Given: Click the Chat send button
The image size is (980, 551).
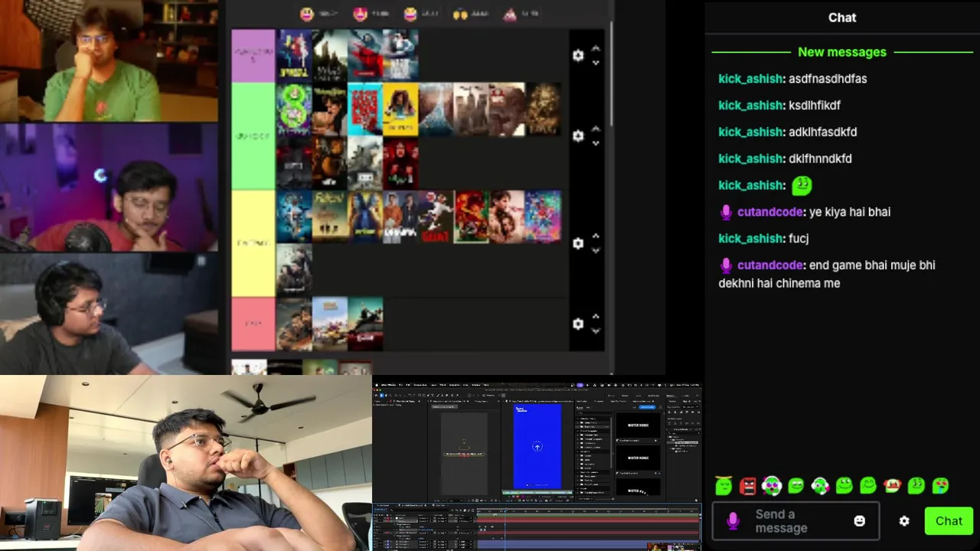Looking at the screenshot, I should 949,521.
